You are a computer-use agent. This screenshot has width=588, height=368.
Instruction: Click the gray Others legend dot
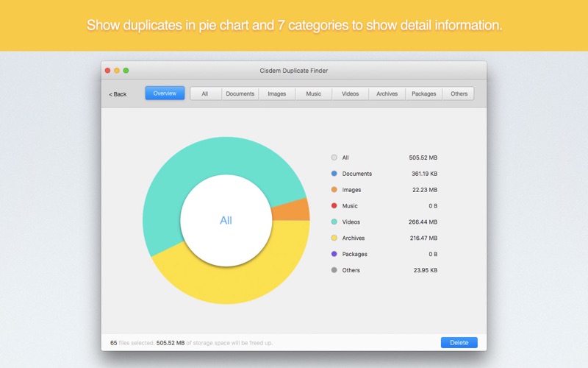pos(334,270)
